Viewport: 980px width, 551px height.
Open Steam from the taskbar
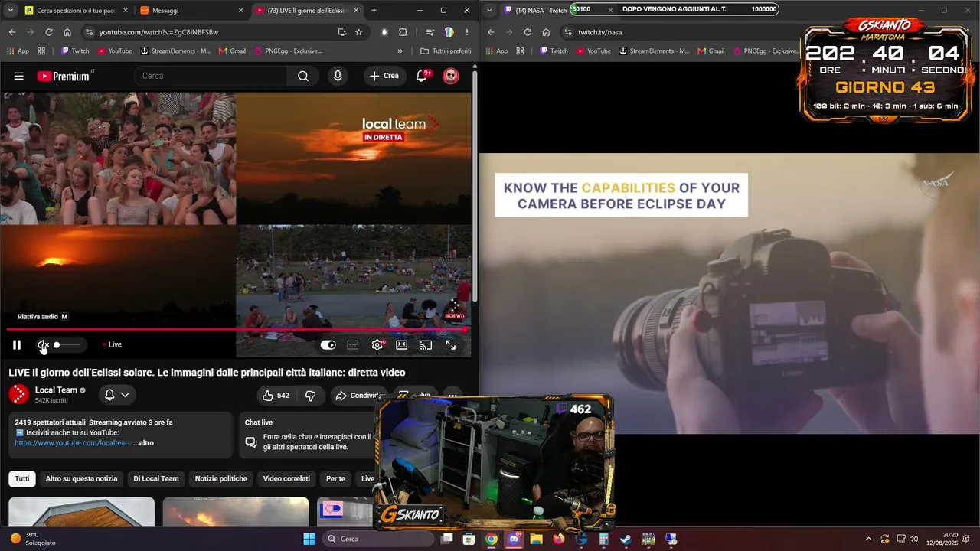pos(626,539)
